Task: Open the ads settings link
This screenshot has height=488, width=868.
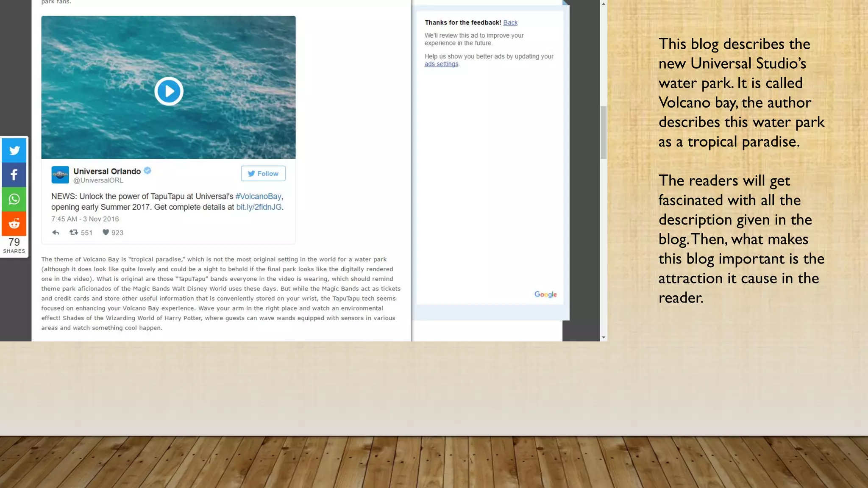Action: [x=441, y=64]
